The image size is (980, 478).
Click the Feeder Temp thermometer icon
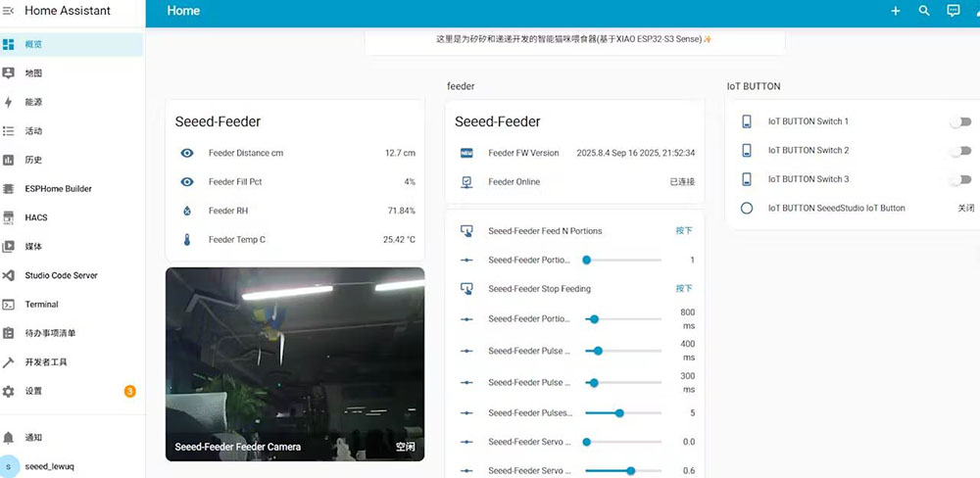tap(187, 239)
